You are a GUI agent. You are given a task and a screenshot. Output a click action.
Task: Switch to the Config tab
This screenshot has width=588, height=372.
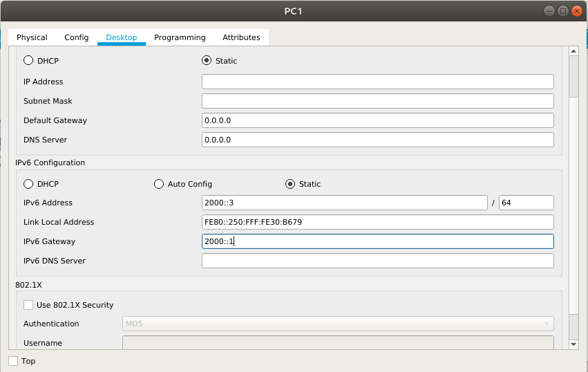tap(77, 37)
